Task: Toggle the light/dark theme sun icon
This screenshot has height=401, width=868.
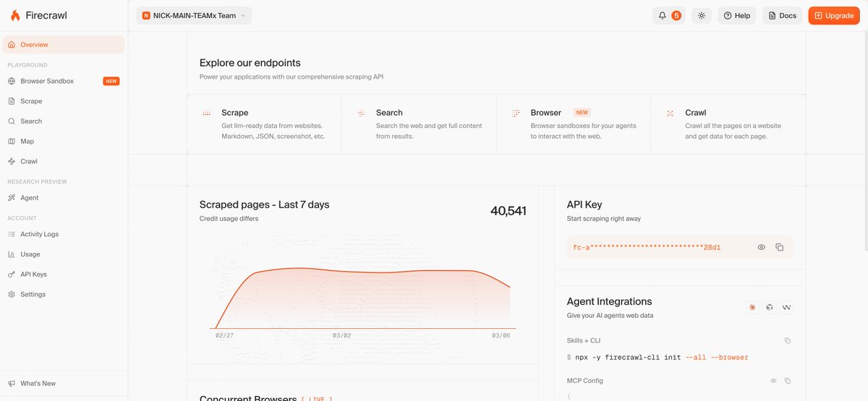Action: pyautogui.click(x=701, y=15)
